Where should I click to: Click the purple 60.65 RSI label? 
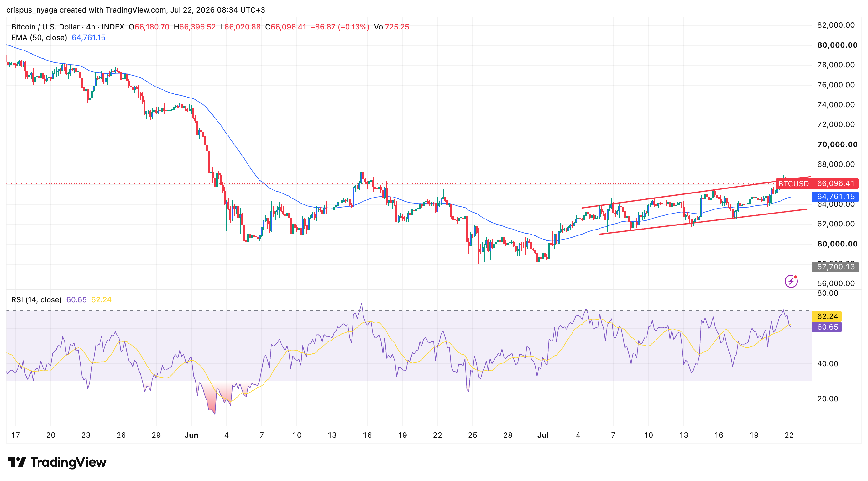[x=827, y=327]
